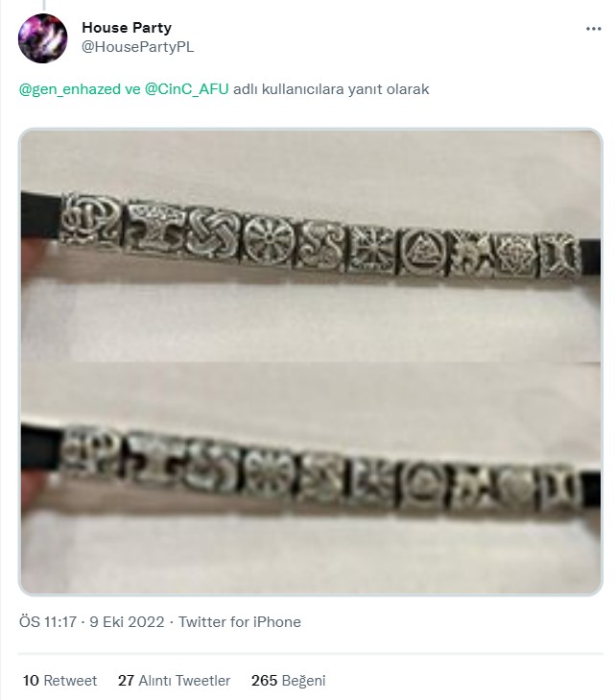Image resolution: width=616 pixels, height=700 pixels.
Task: Click the 9 Eki 2022 date
Action: coord(127,622)
